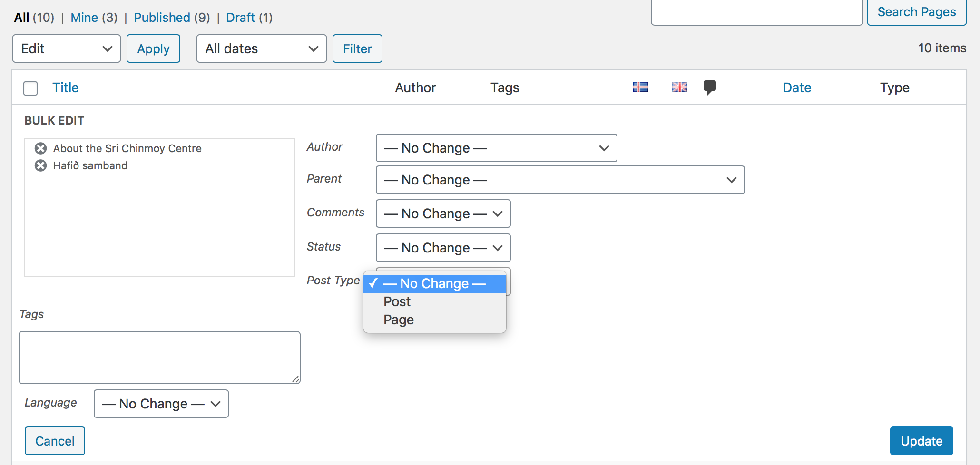Click the Tags column header
The width and height of the screenshot is (980, 465).
tap(505, 87)
